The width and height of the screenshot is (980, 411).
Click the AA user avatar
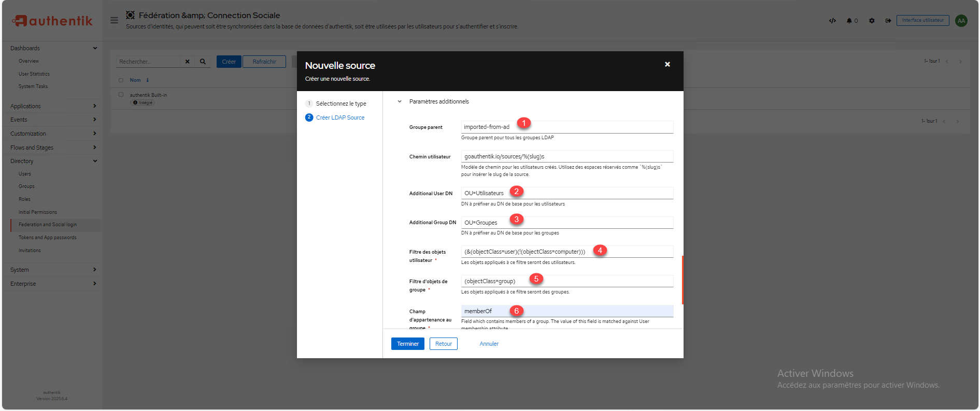pyautogui.click(x=961, y=21)
